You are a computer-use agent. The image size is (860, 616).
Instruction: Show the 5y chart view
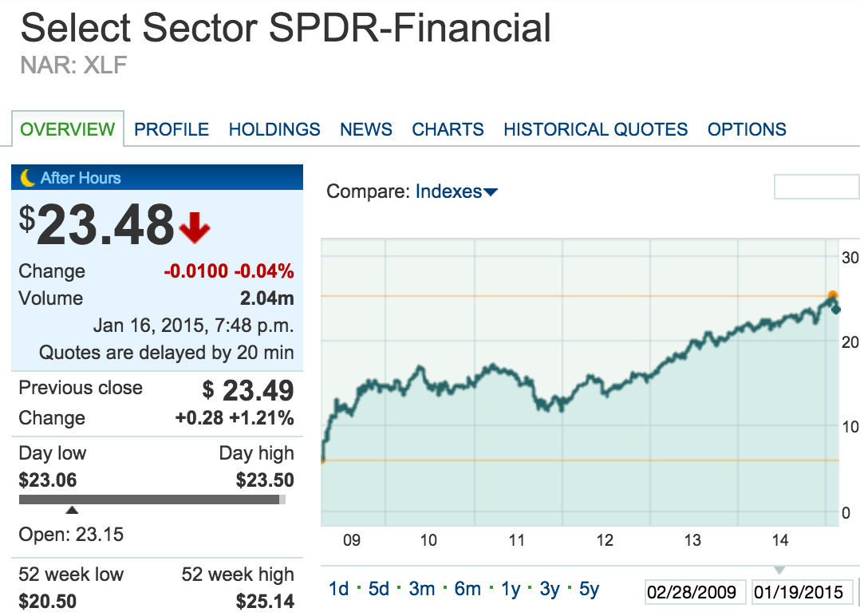point(588,589)
